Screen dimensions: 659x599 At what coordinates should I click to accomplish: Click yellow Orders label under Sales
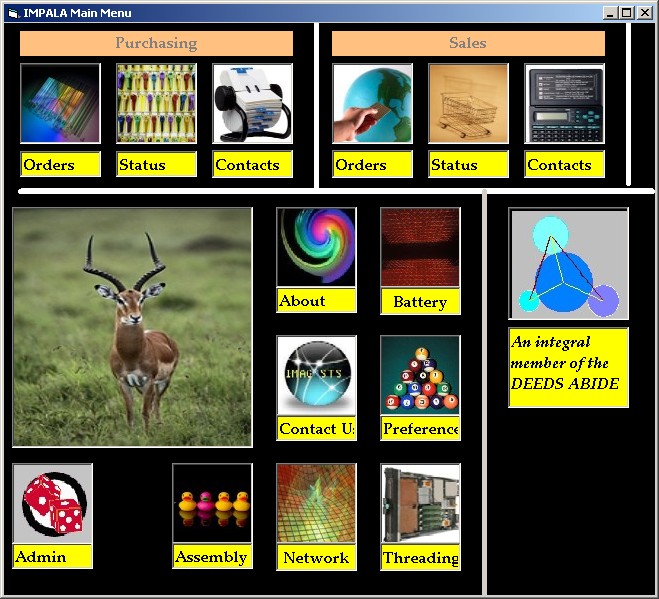tap(372, 164)
